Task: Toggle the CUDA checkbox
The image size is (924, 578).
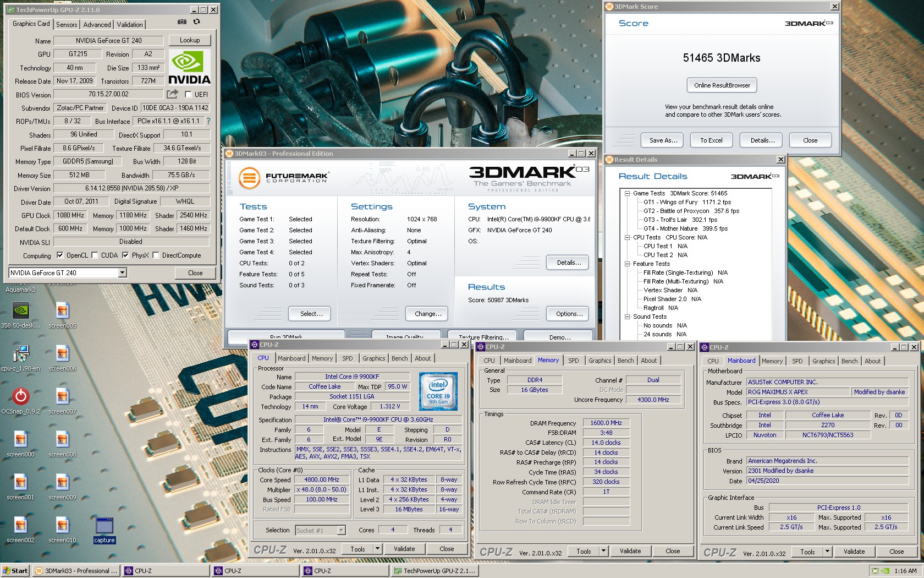Action: click(x=95, y=255)
